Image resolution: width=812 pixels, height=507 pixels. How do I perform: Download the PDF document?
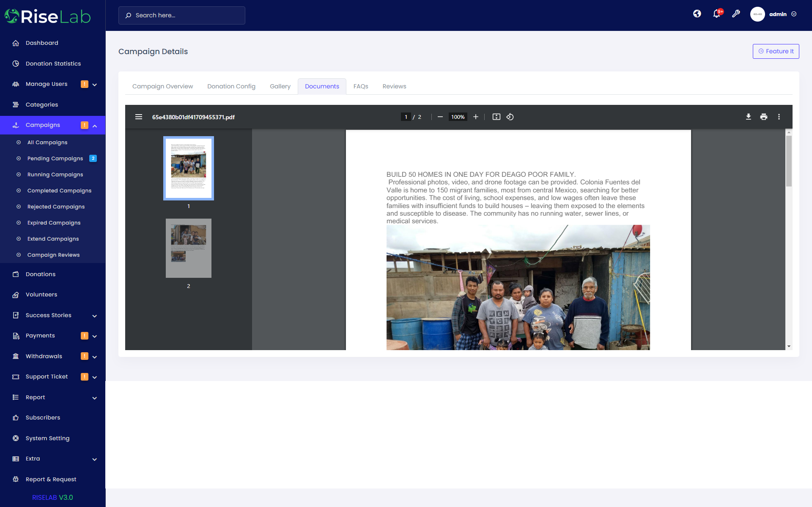click(x=748, y=117)
